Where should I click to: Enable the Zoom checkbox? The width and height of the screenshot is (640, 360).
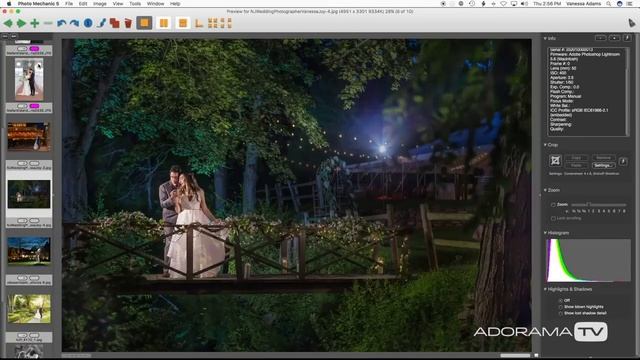[553, 205]
